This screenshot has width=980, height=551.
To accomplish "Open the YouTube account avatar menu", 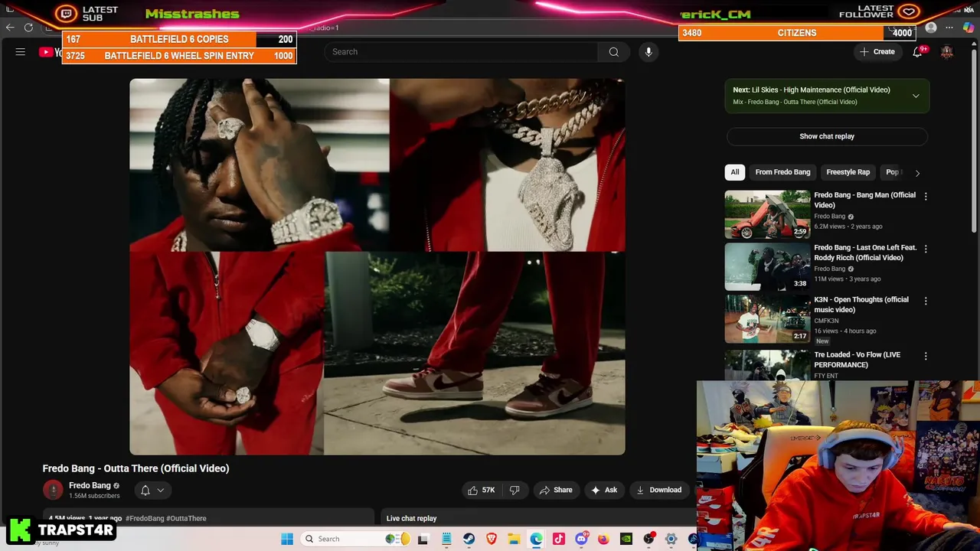I will 947,52.
